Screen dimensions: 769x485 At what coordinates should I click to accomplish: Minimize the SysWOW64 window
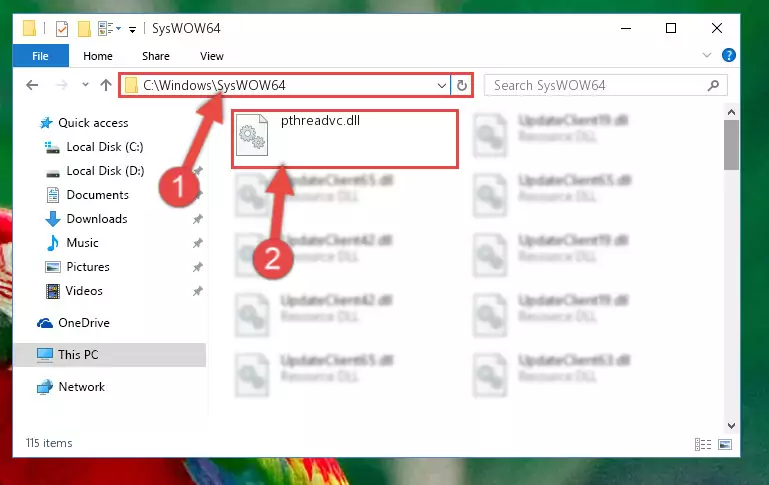click(x=626, y=29)
